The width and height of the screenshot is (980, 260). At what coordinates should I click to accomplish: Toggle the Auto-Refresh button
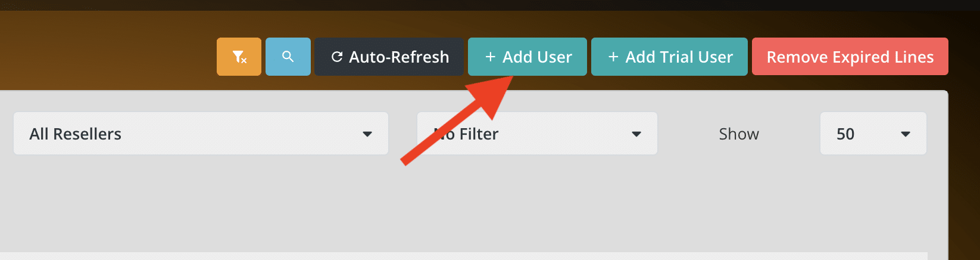pos(389,57)
